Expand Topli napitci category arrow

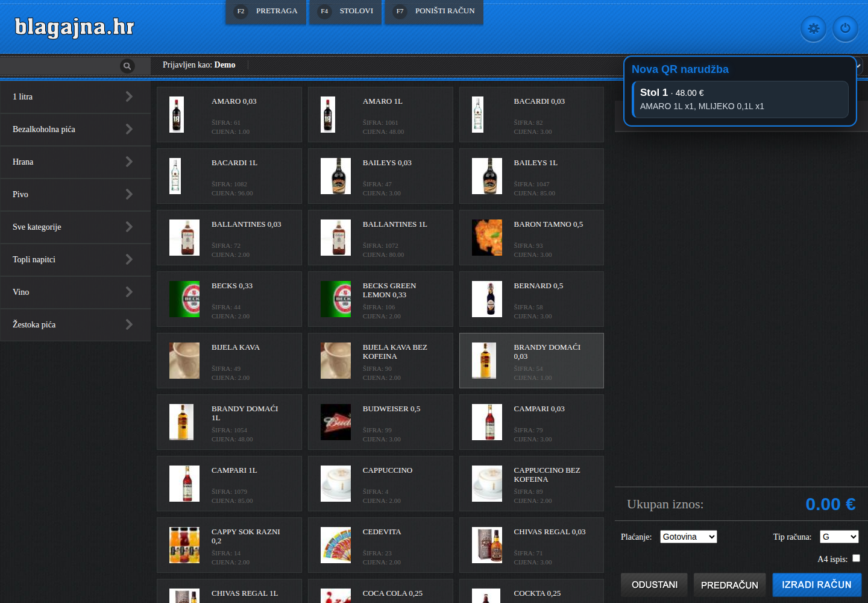coord(129,259)
